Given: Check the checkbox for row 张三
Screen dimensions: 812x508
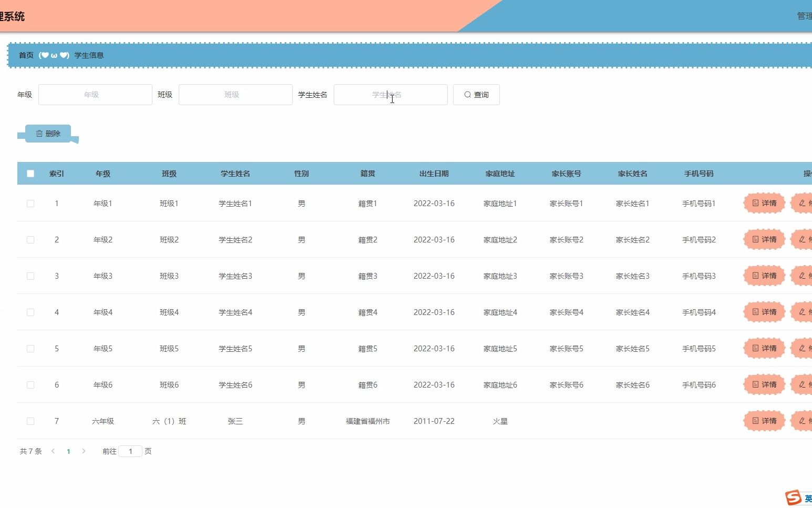Looking at the screenshot, I should pyautogui.click(x=30, y=421).
